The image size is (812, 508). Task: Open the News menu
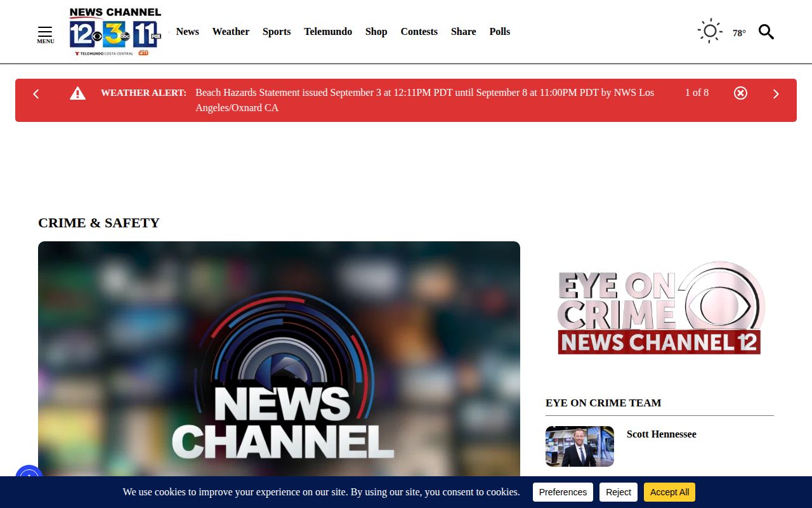(187, 32)
